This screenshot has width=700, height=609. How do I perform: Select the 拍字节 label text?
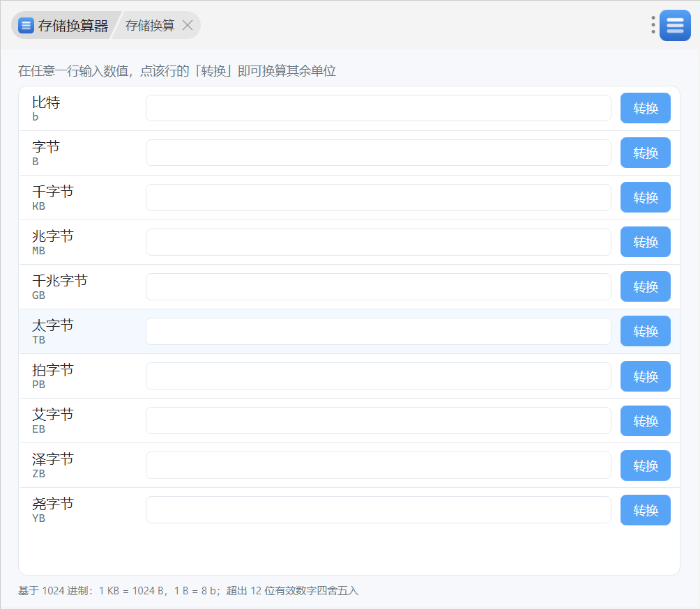(x=53, y=370)
